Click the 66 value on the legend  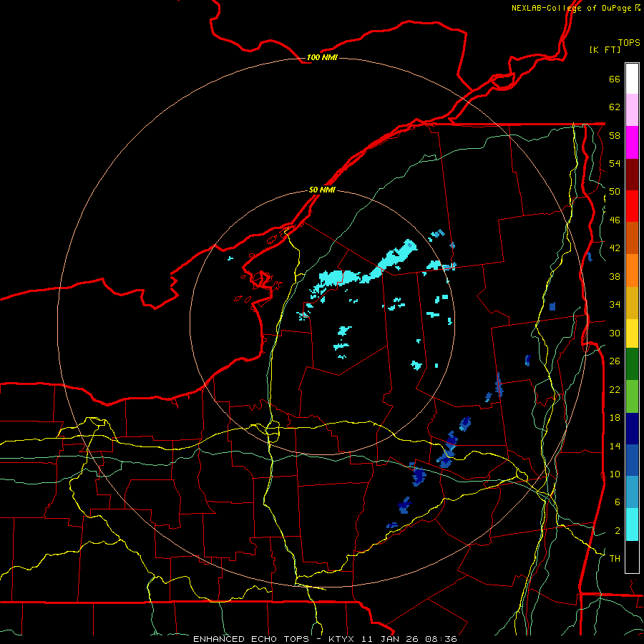pyautogui.click(x=615, y=79)
